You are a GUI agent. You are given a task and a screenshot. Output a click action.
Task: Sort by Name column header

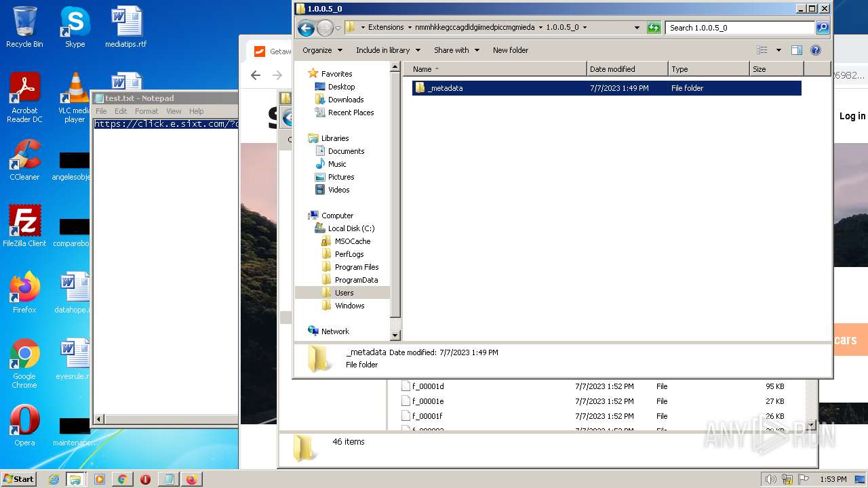(x=495, y=69)
